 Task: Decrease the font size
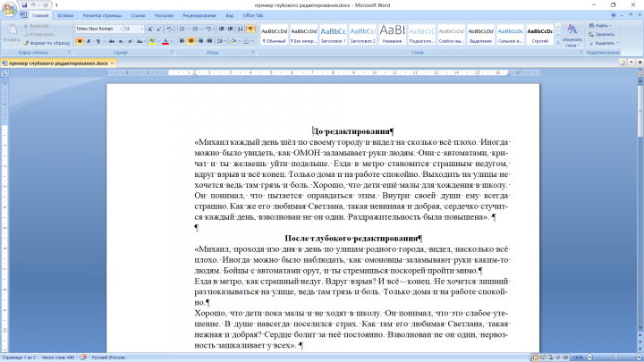point(159,29)
